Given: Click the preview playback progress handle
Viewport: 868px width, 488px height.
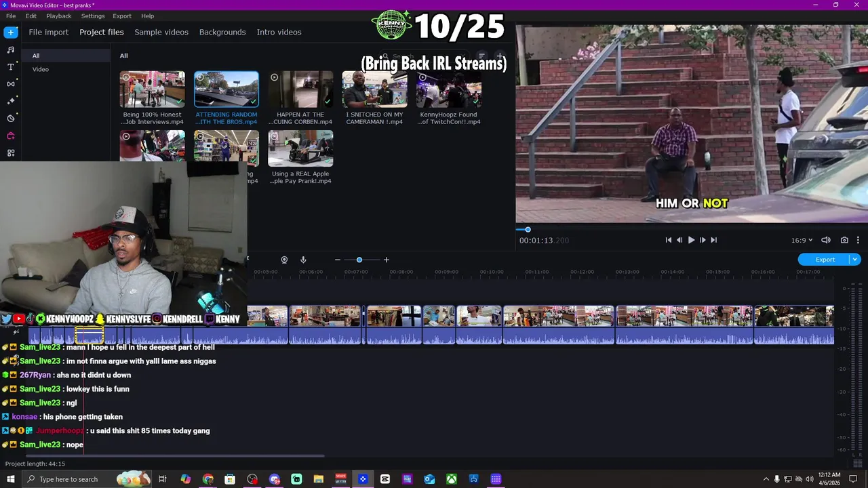Looking at the screenshot, I should (528, 230).
